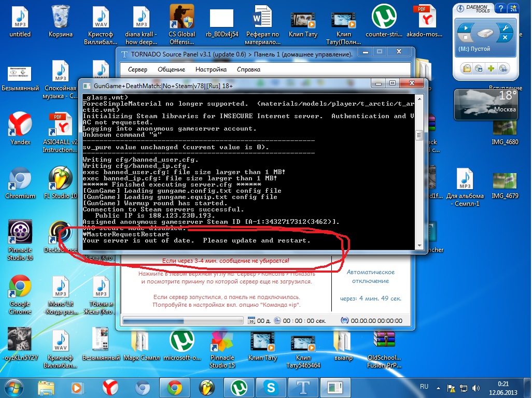The height and width of the screenshot is (398, 532).
Task: Select the FL Studio 10 desktop shortcut
Action: pyautogui.click(x=60, y=182)
